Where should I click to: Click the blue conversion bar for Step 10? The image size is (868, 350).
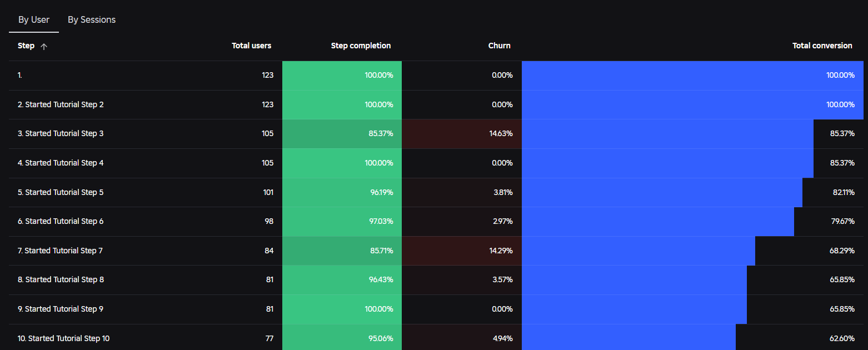pos(628,337)
